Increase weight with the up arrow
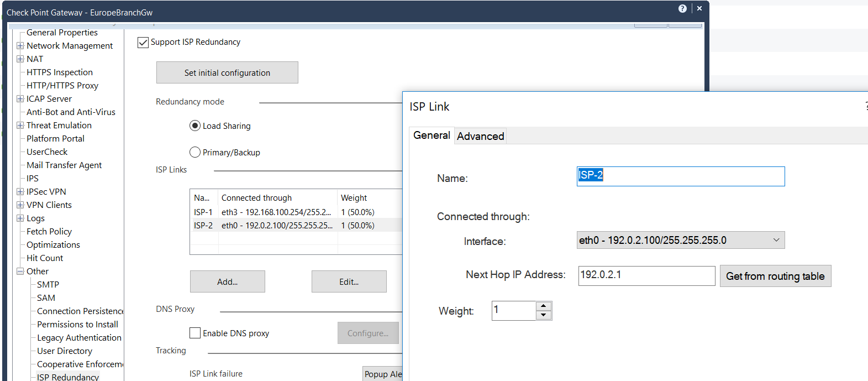This screenshot has width=868, height=381. (544, 306)
